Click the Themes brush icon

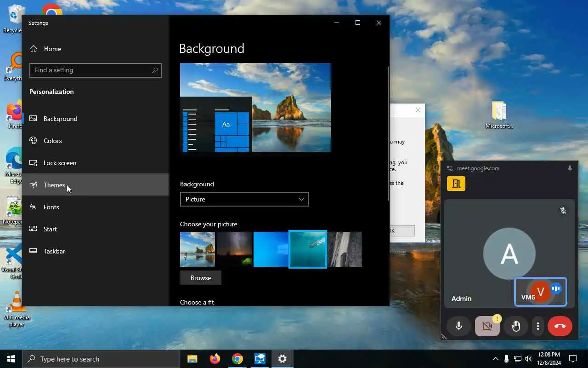pyautogui.click(x=33, y=185)
